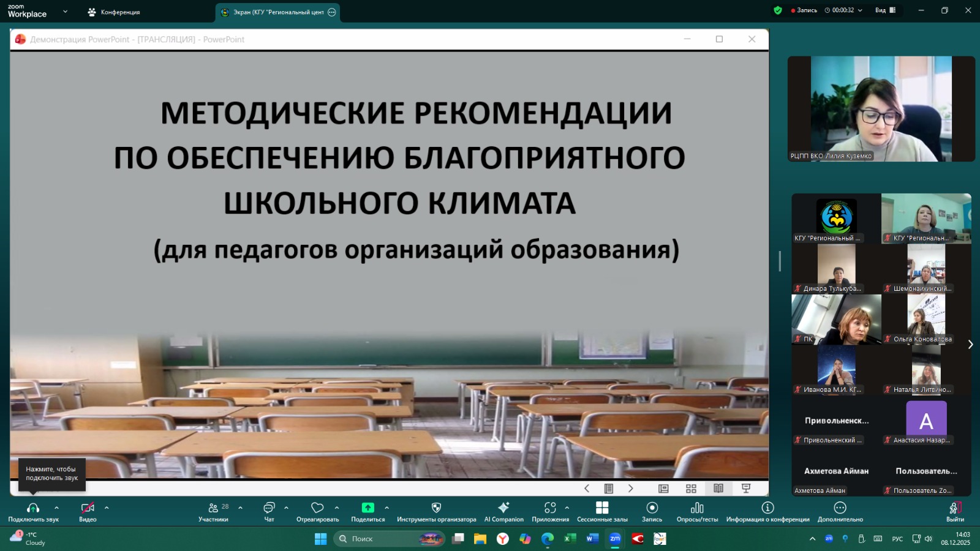
Task: Open AI Companion
Action: click(503, 511)
